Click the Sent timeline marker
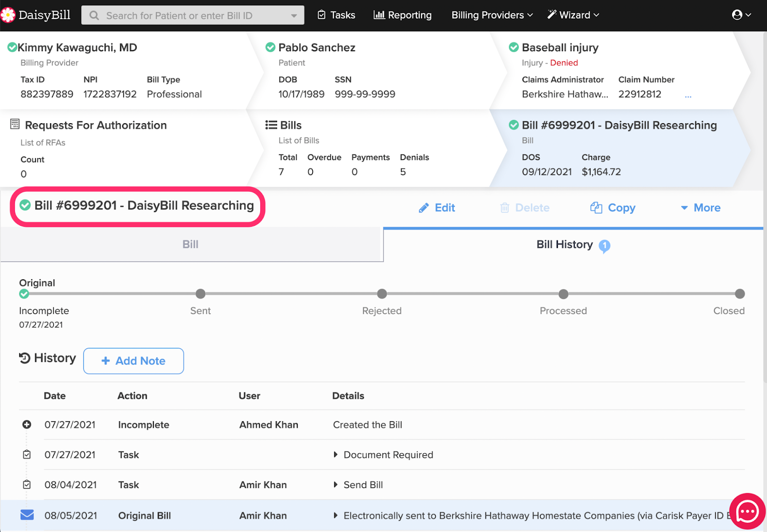Viewport: 767px width, 532px height. tap(200, 294)
